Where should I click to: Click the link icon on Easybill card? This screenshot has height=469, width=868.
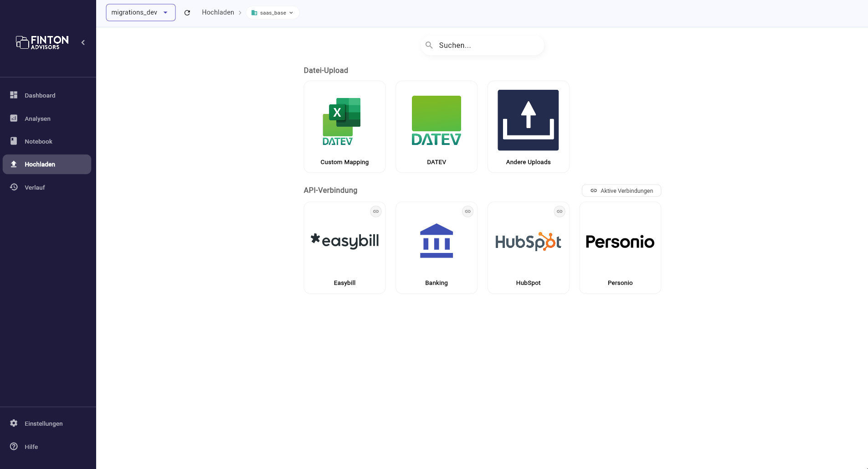point(376,211)
